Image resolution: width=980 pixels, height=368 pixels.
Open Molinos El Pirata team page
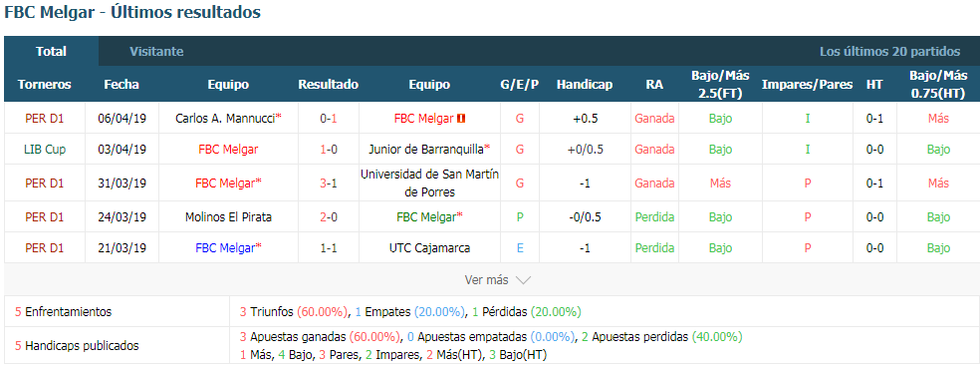tap(228, 217)
